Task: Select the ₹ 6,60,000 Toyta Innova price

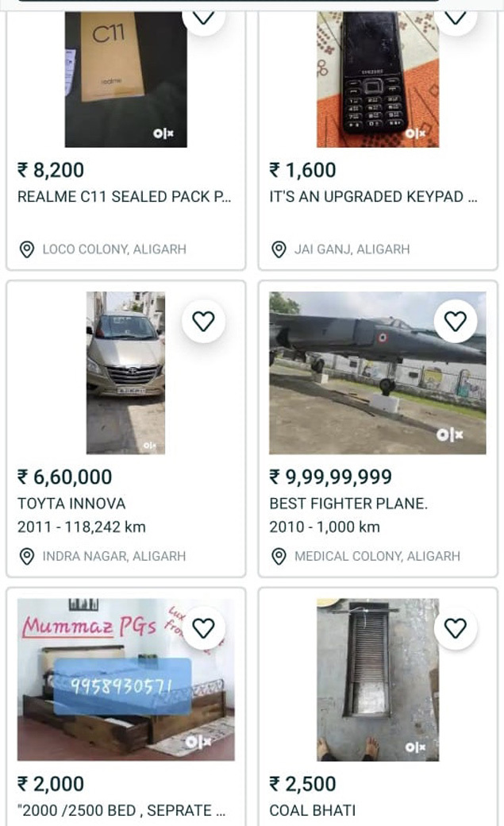Action: [65, 477]
